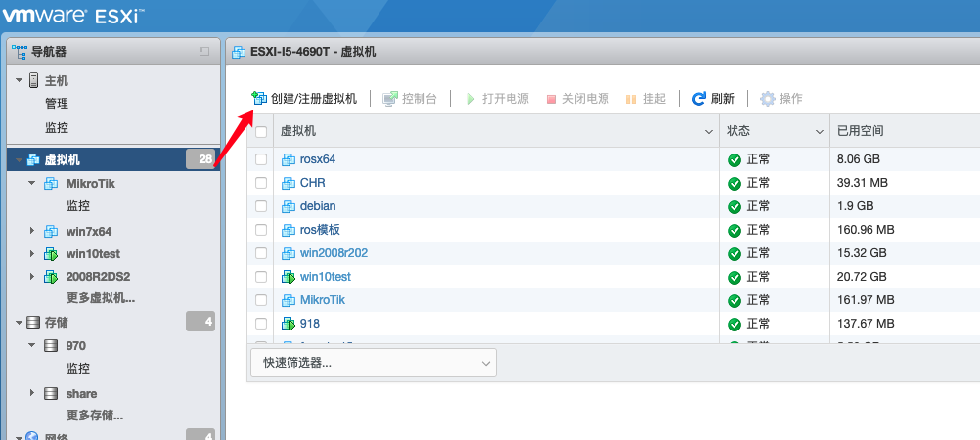Check the 918 row checkbox
Image resolution: width=980 pixels, height=440 pixels.
click(x=261, y=324)
